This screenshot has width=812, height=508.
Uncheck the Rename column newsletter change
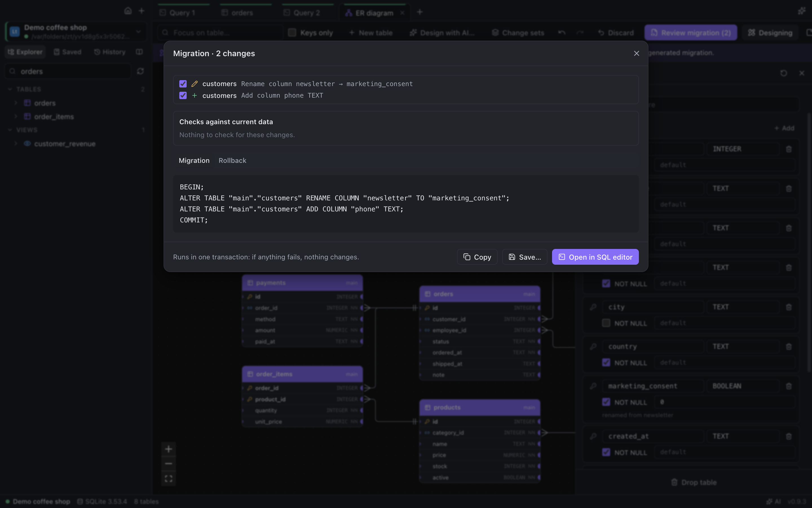183,84
